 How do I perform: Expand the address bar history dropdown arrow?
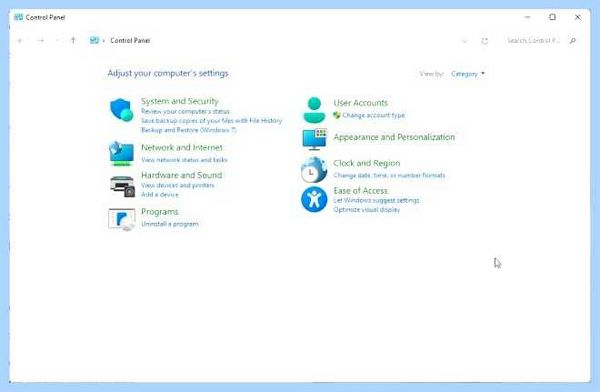tap(465, 41)
